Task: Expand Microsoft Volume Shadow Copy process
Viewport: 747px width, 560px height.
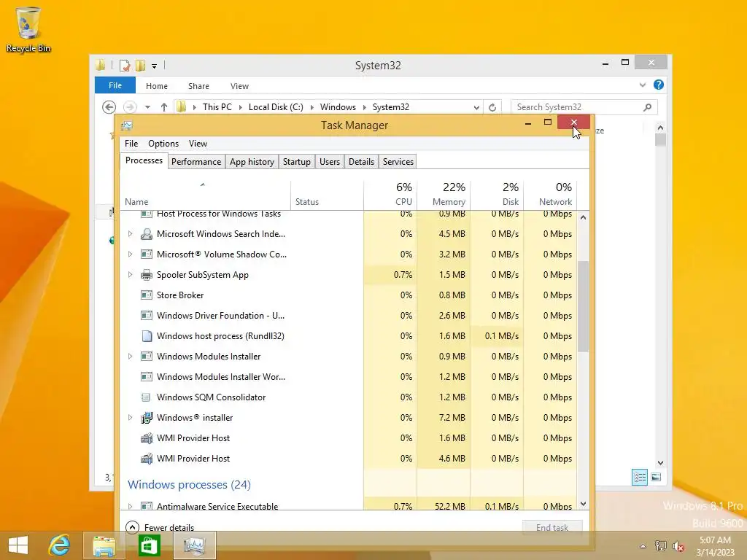Action: [x=130, y=254]
